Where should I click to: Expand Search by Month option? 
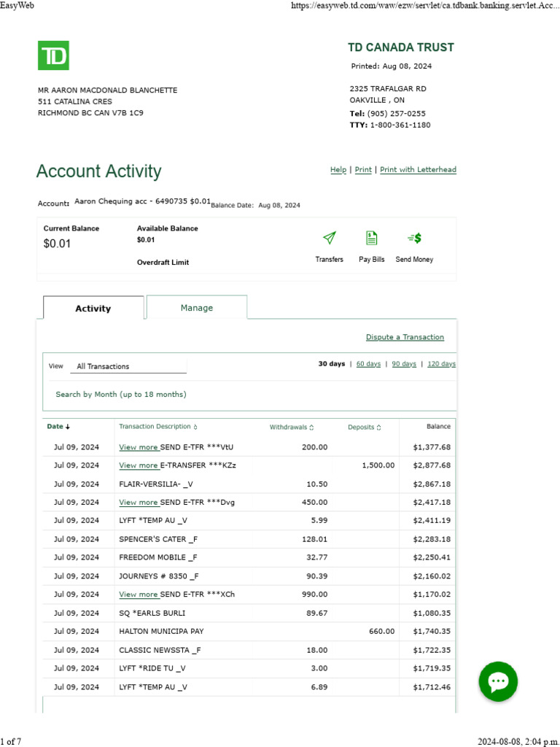click(x=121, y=394)
